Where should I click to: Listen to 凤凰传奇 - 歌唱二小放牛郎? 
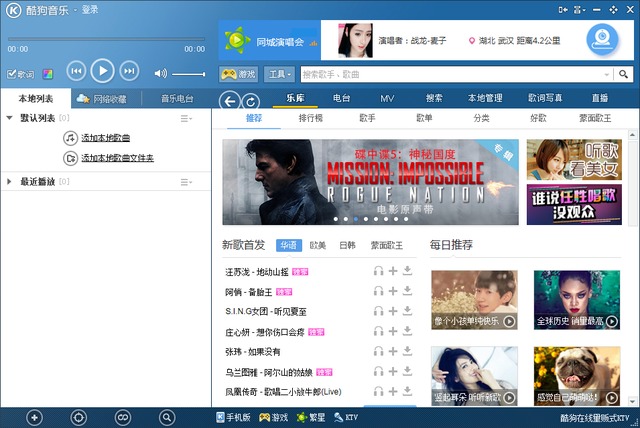click(x=378, y=391)
